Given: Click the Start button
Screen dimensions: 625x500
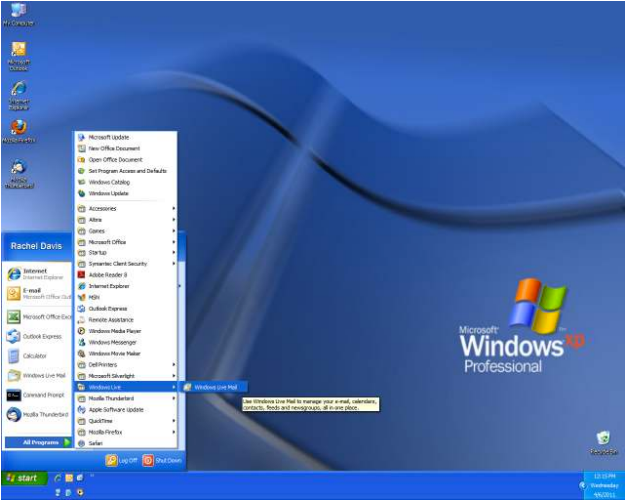Looking at the screenshot, I should [x=24, y=478].
